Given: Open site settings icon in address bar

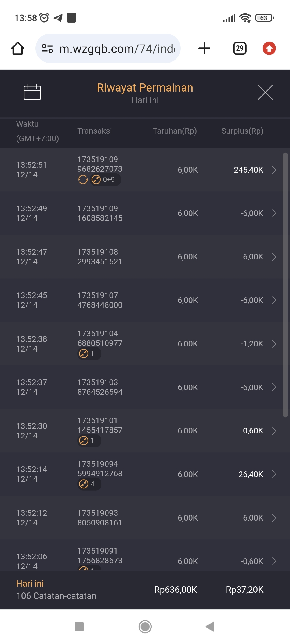Looking at the screenshot, I should pyautogui.click(x=48, y=49).
